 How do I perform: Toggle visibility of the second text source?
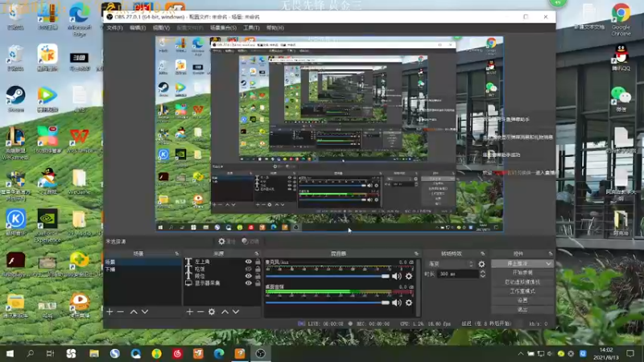249,269
